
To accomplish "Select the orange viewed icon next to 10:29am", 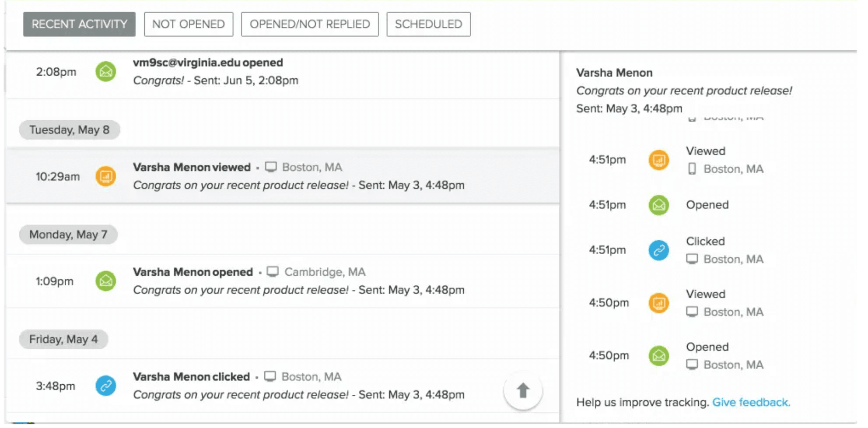I will [105, 176].
